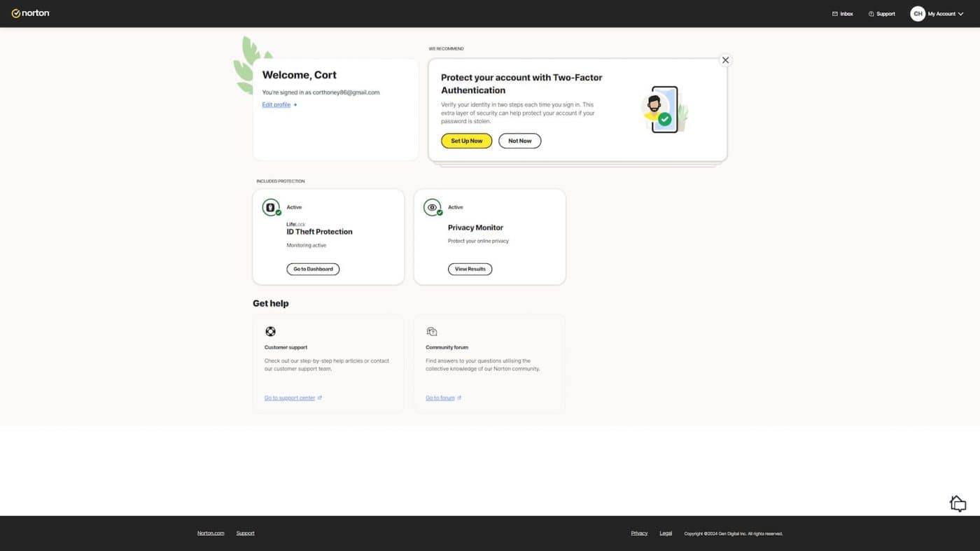Click the outlined house icon

tap(957, 503)
